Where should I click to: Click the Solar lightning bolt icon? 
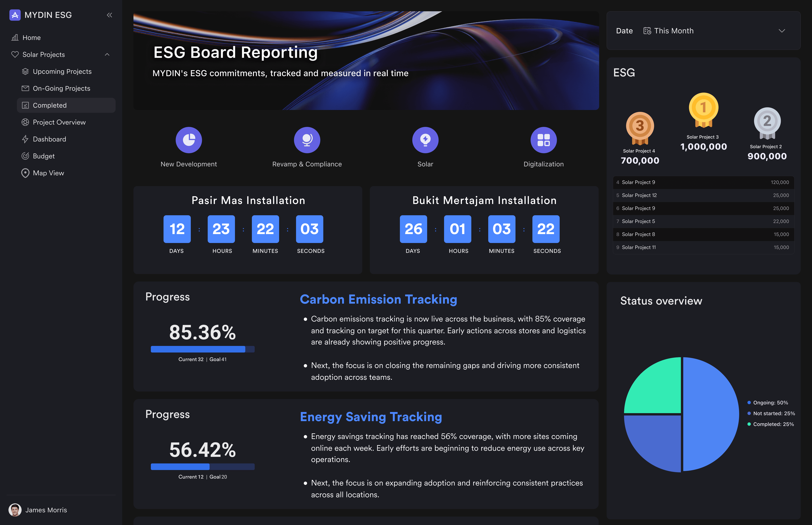tap(425, 139)
